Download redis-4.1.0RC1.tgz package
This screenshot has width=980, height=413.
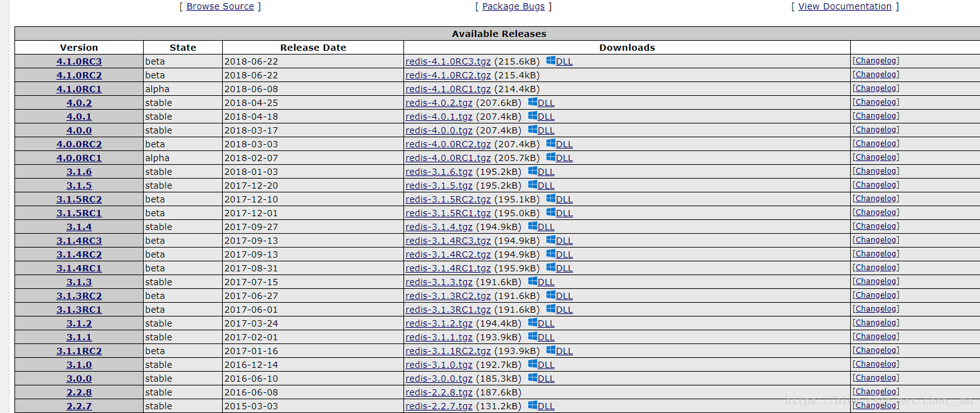[x=448, y=89]
